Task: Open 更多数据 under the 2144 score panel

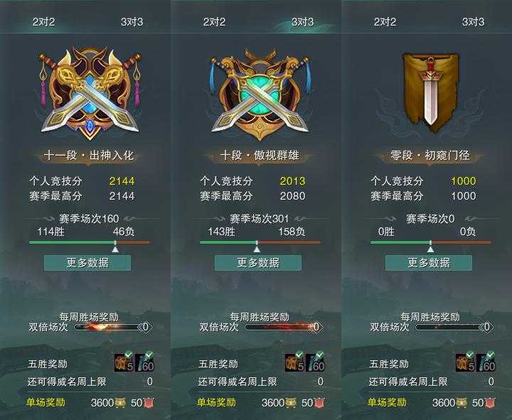Action: click(87, 263)
